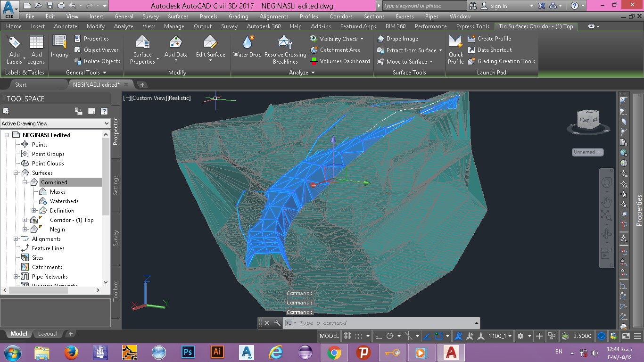Open the Inquiry tool
This screenshot has width=644, height=362.
(x=60, y=46)
